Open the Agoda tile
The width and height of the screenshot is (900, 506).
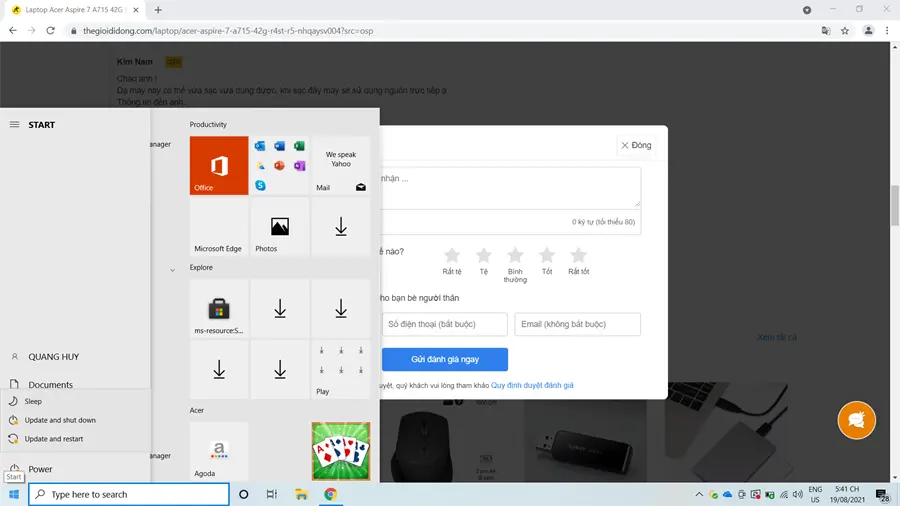point(219,451)
